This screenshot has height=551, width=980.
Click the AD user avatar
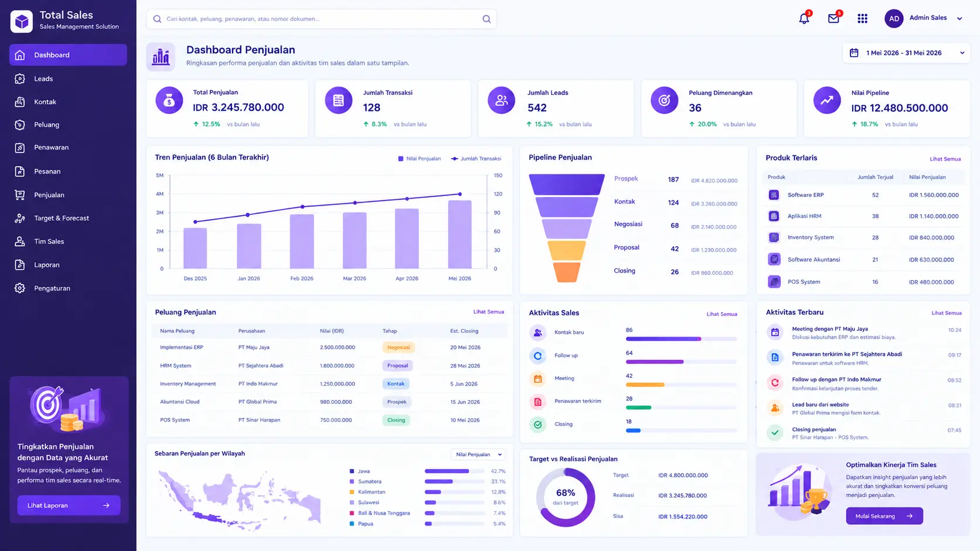coord(894,19)
